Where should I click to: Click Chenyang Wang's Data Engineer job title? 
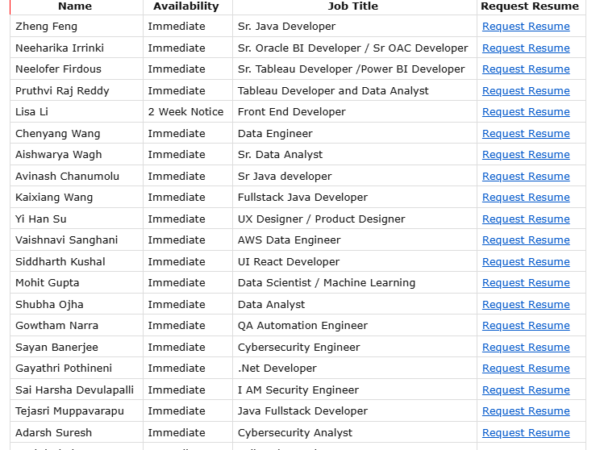point(275,134)
